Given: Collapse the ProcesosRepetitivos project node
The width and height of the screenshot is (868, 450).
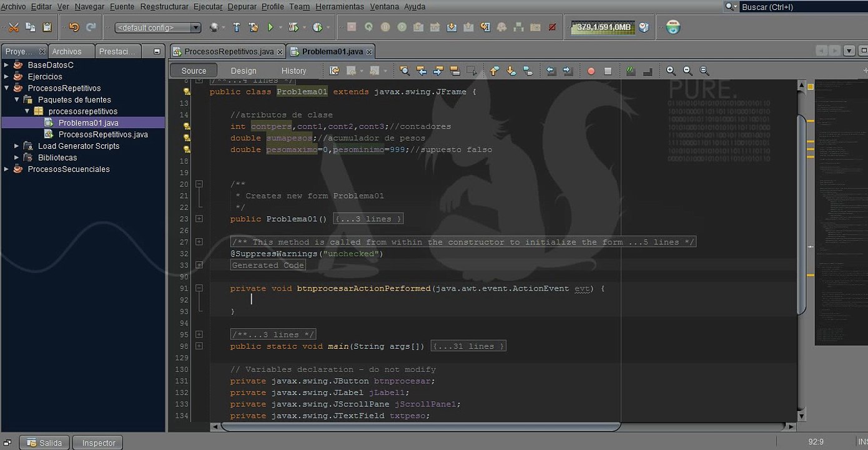Looking at the screenshot, I should [x=6, y=88].
